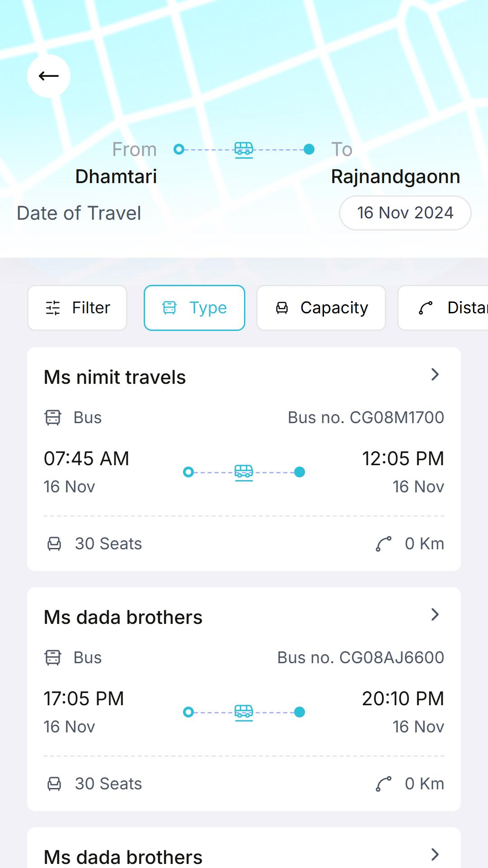Select the Distance sort chip
This screenshot has height=868, width=488.
click(443, 308)
